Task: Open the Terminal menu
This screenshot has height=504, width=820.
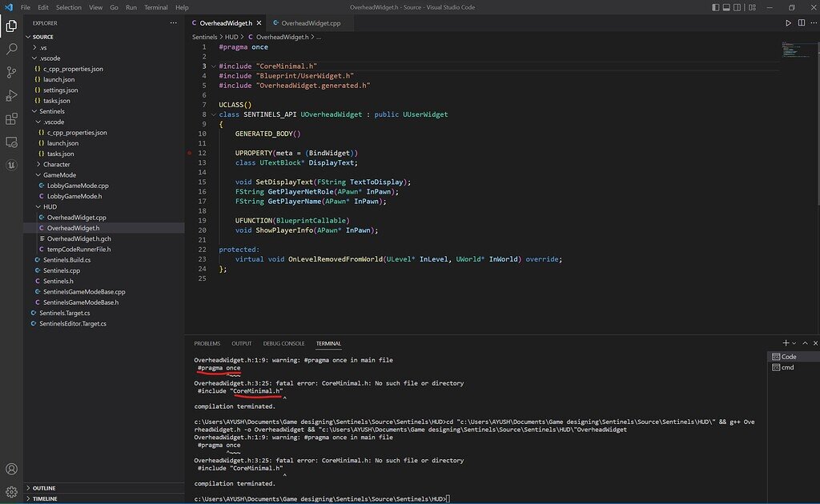Action: 156,6
